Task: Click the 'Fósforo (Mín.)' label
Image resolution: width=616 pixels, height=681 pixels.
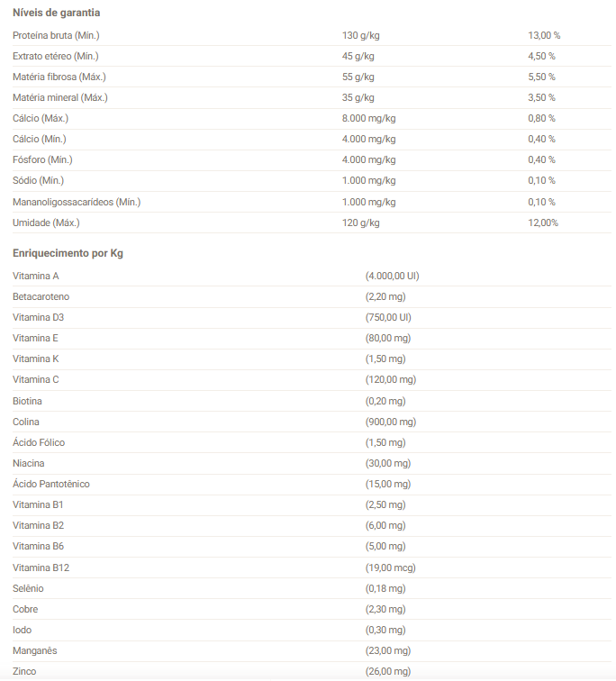Action: (x=42, y=159)
